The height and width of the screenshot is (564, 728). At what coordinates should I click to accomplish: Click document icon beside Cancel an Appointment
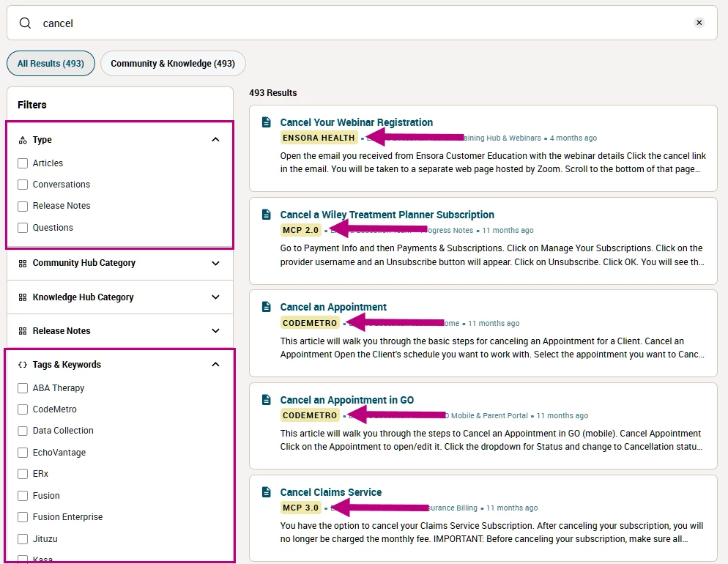pos(266,307)
